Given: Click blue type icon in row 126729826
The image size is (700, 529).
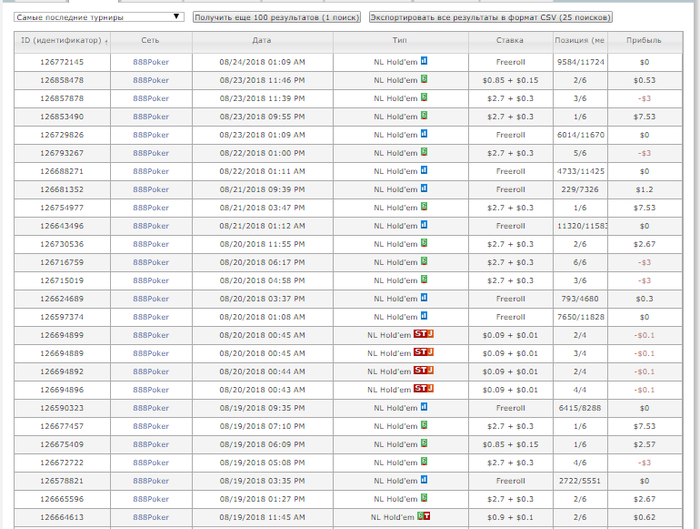Looking at the screenshot, I should tap(424, 134).
